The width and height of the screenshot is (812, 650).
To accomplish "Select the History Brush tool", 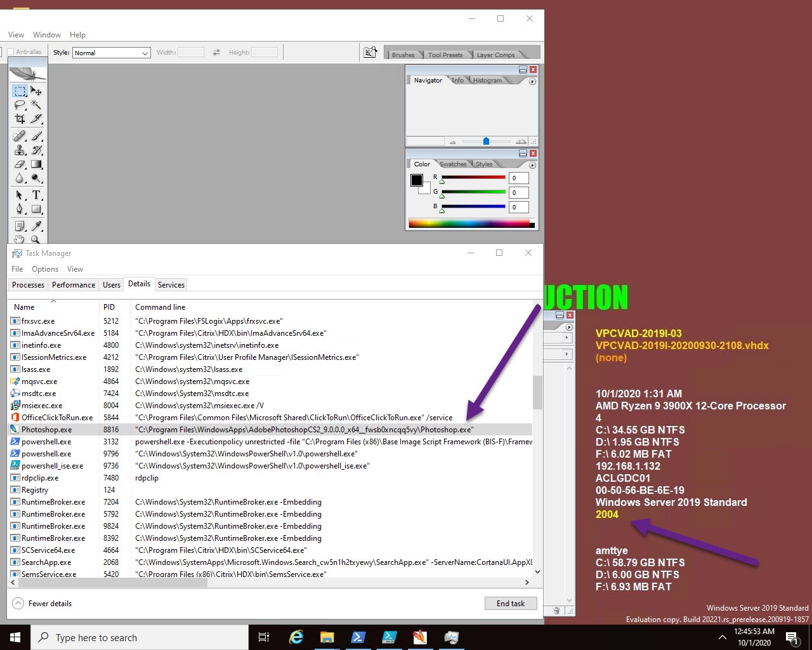I will pyautogui.click(x=36, y=150).
